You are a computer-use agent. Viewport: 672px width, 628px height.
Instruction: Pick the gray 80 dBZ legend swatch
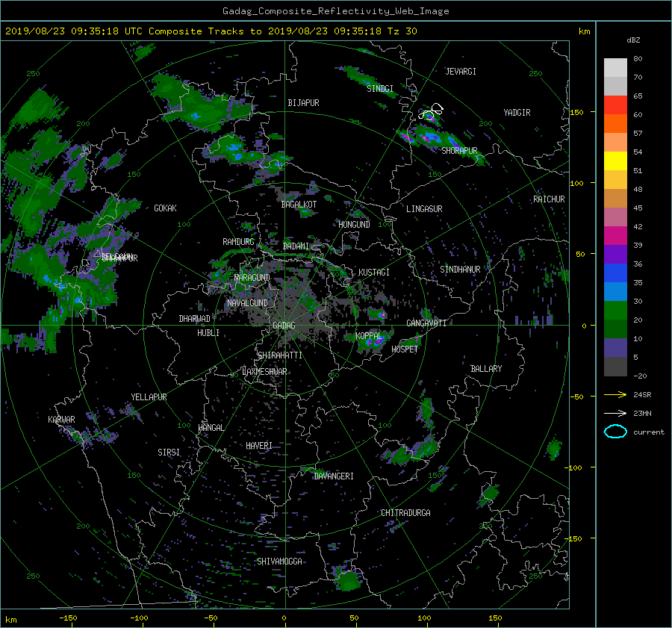click(x=615, y=68)
